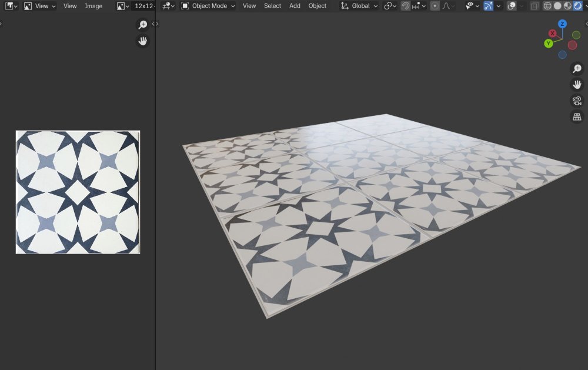Open the image editor View mode dropdown
The image size is (588, 370).
[x=40, y=6]
